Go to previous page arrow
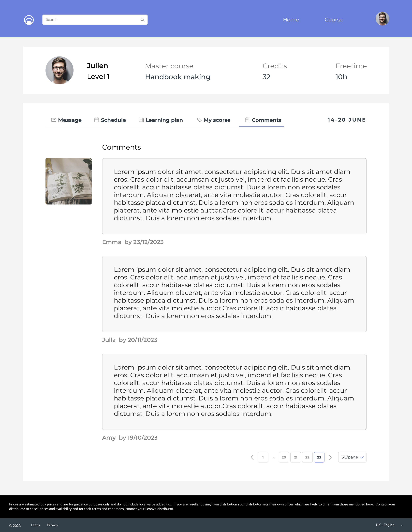412x532 pixels. pyautogui.click(x=252, y=457)
